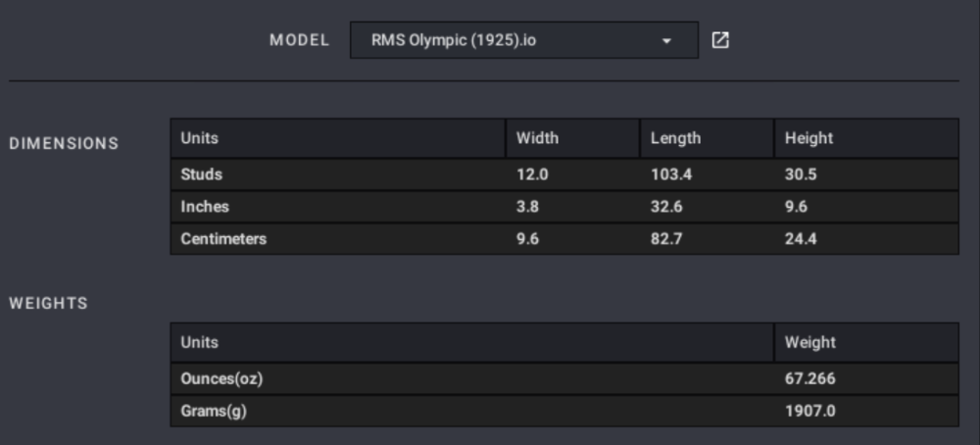
Task: Select the RMS Olympic (1925).io model field
Action: click(523, 40)
